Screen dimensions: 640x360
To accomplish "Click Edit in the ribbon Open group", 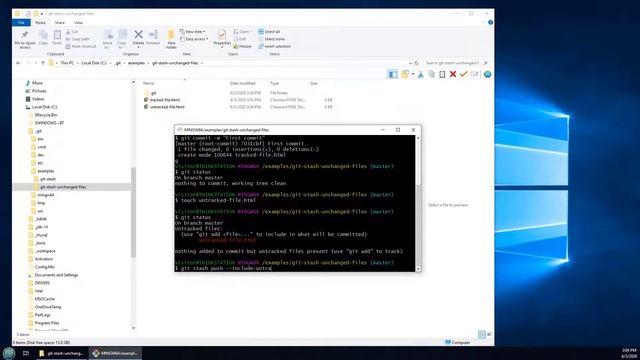I will [x=240, y=39].
